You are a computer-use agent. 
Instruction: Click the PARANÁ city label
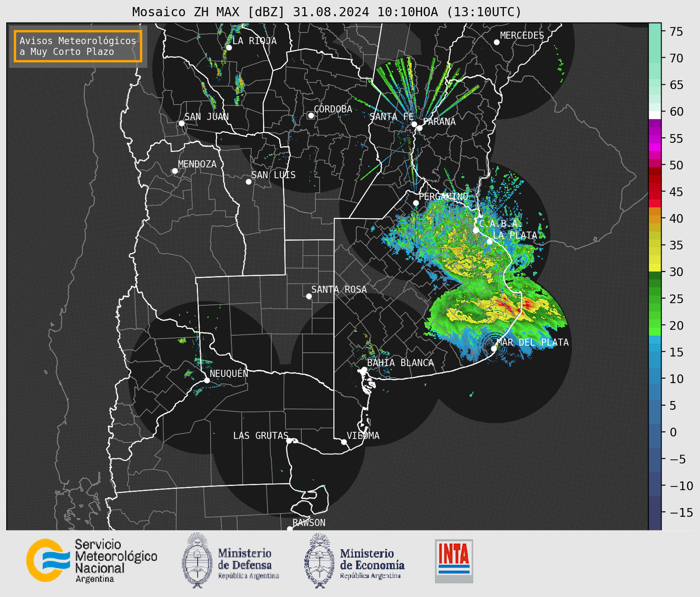pyautogui.click(x=439, y=122)
